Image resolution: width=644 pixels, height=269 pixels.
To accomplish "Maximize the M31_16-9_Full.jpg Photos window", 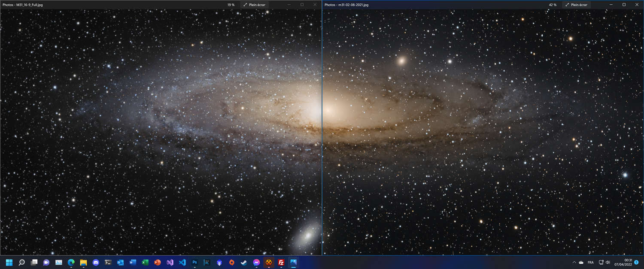I will [302, 5].
